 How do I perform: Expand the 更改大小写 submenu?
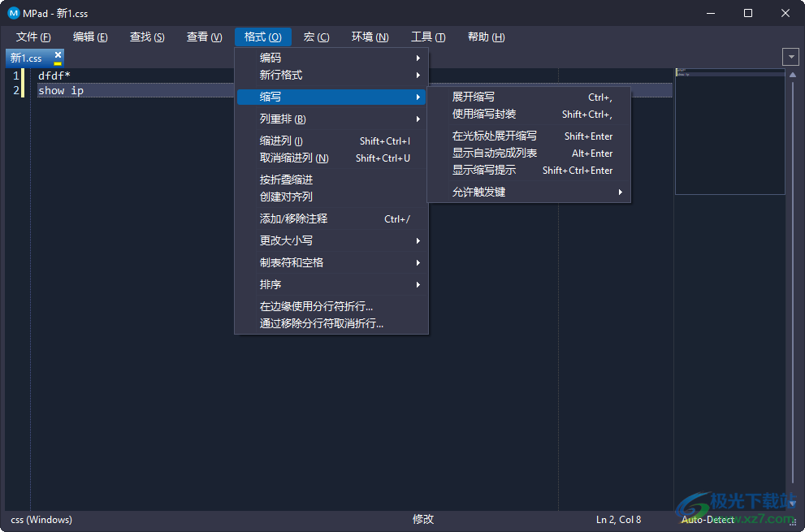tap(331, 240)
